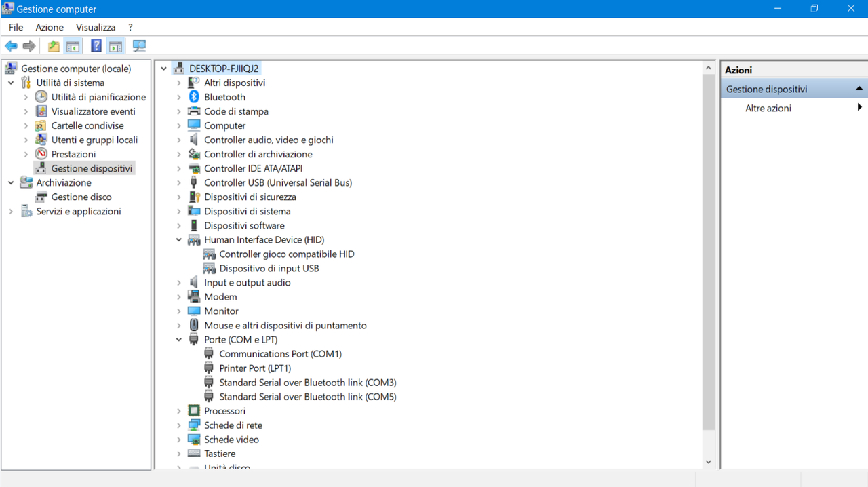This screenshot has height=487, width=868.
Task: Collapse the Human Interface Device (HID) node
Action: coord(179,240)
